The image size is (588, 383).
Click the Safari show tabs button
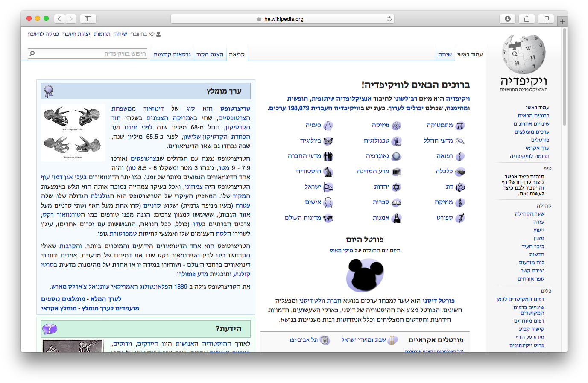pyautogui.click(x=546, y=19)
